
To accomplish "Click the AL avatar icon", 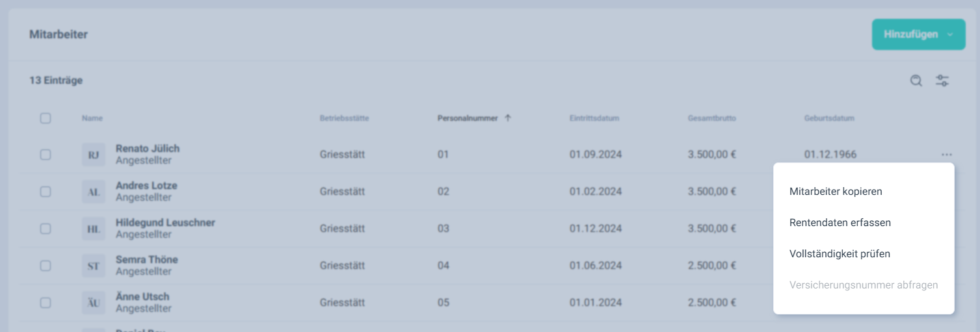I will click(93, 192).
